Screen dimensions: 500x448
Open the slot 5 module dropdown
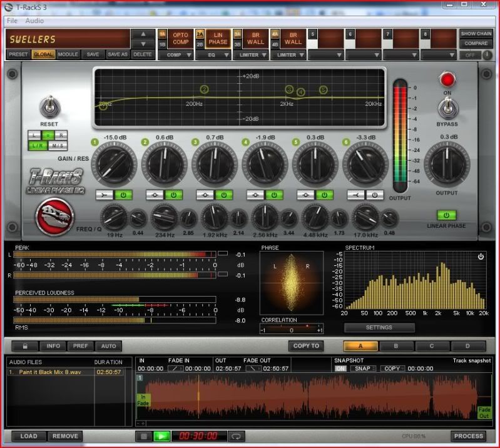(x=326, y=55)
